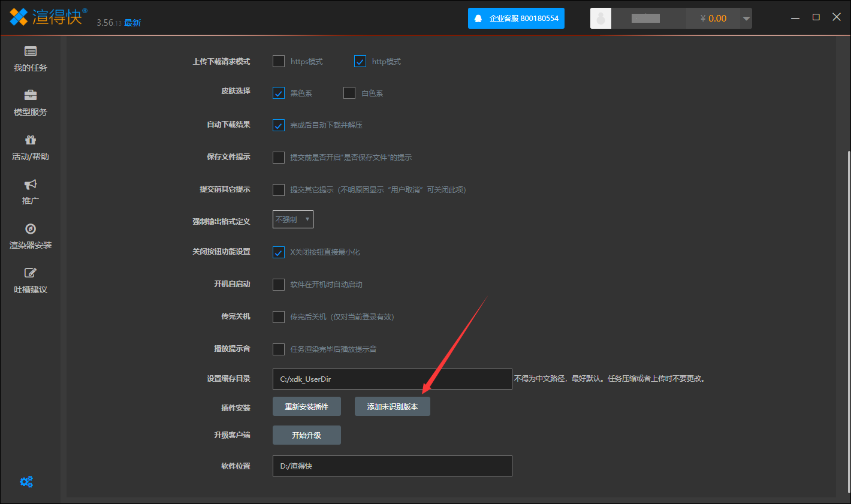Image resolution: width=851 pixels, height=504 pixels.
Task: Click the 添加未识别版本 button
Action: click(x=393, y=406)
